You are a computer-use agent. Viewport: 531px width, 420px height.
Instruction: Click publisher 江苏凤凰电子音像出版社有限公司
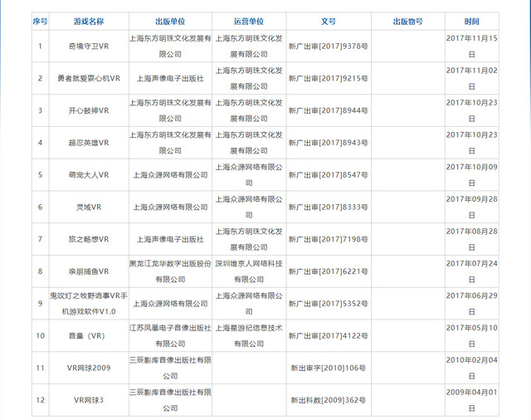[x=170, y=335]
